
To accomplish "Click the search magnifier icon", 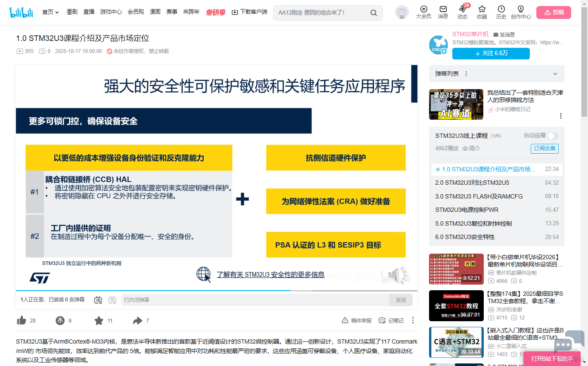I will pos(373,12).
